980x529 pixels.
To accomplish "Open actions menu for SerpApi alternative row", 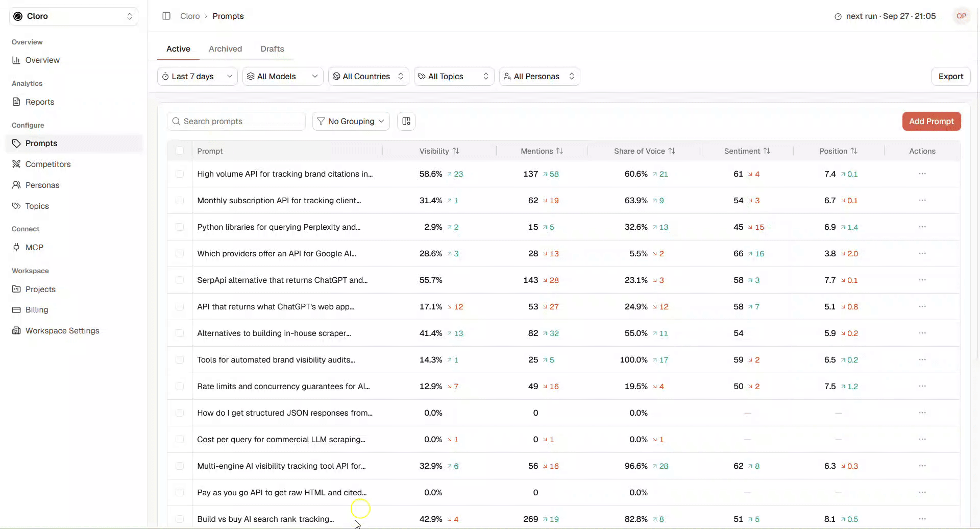I will [922, 280].
